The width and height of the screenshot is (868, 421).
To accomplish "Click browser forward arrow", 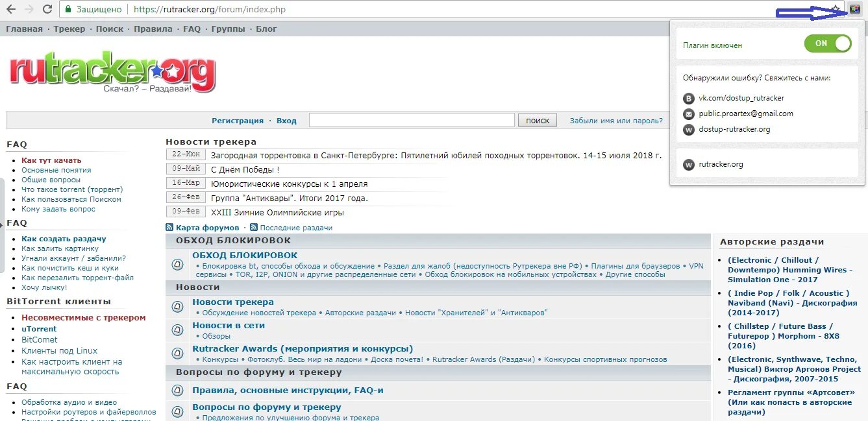I will click(29, 9).
